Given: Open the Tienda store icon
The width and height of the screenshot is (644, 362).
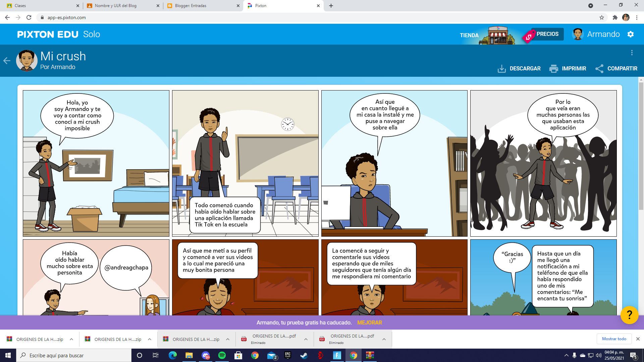Looking at the screenshot, I should (497, 36).
